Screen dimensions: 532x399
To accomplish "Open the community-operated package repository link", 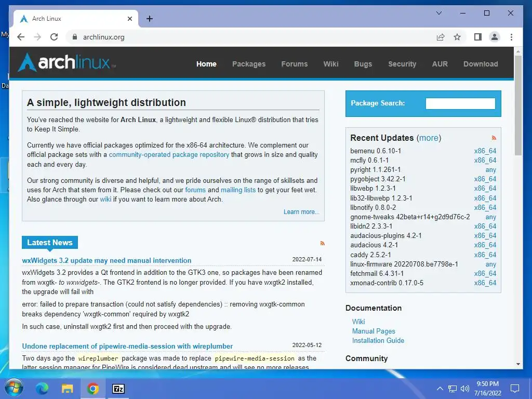I will [169, 155].
